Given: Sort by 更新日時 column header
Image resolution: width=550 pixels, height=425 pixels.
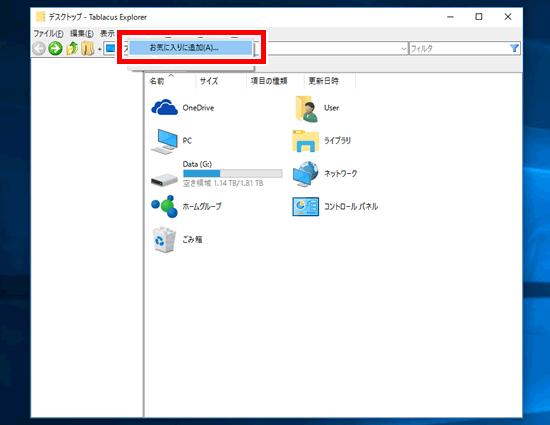Looking at the screenshot, I should click(323, 81).
